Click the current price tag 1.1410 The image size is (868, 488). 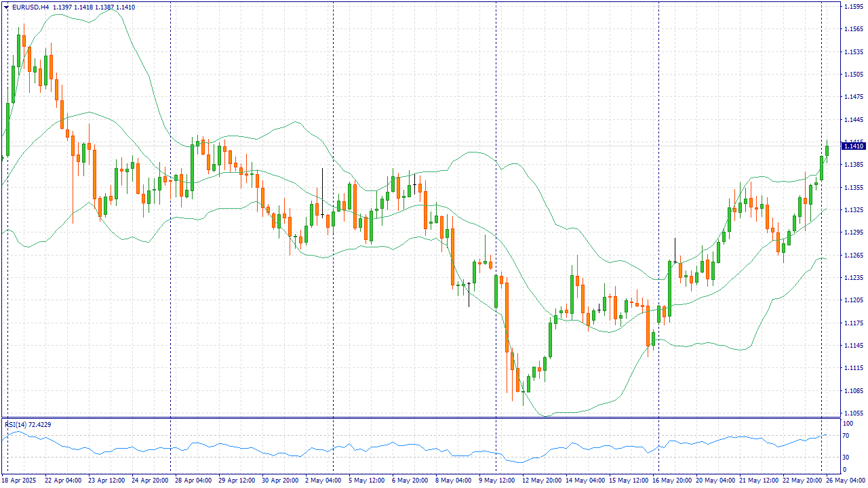[853, 146]
